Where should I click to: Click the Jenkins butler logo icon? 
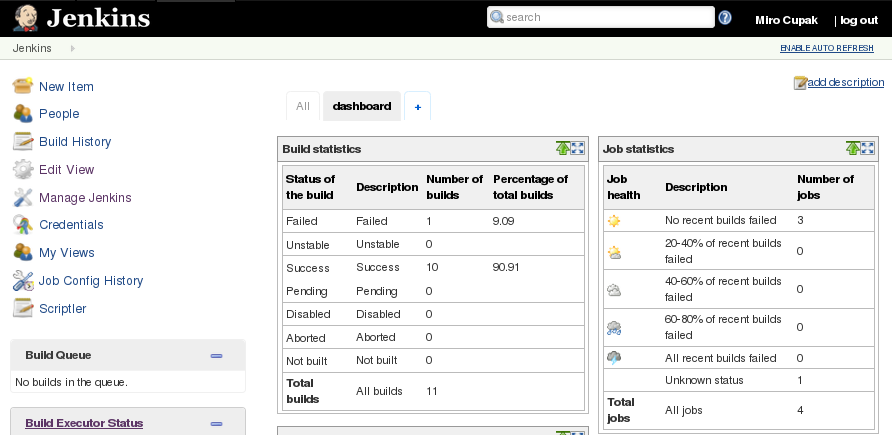[25, 18]
